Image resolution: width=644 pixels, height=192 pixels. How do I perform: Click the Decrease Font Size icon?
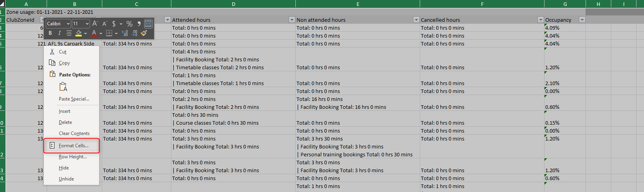(x=105, y=24)
